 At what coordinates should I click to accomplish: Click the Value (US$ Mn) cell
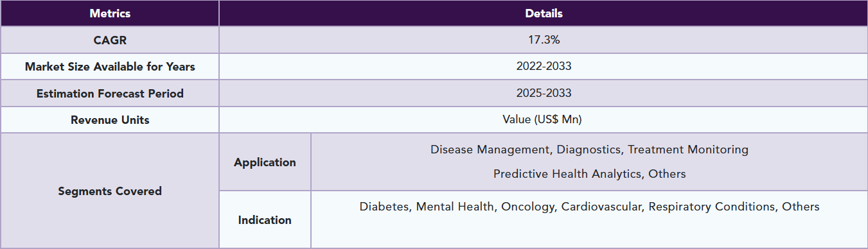[544, 120]
